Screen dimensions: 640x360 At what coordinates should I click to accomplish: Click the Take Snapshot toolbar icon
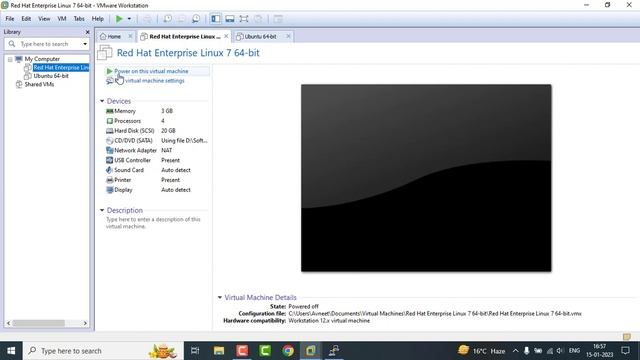(168, 19)
